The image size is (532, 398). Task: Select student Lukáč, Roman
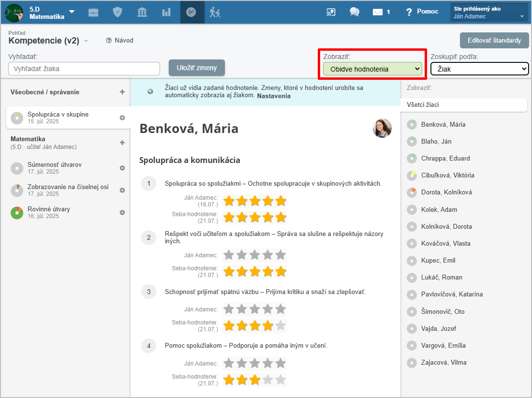(442, 278)
